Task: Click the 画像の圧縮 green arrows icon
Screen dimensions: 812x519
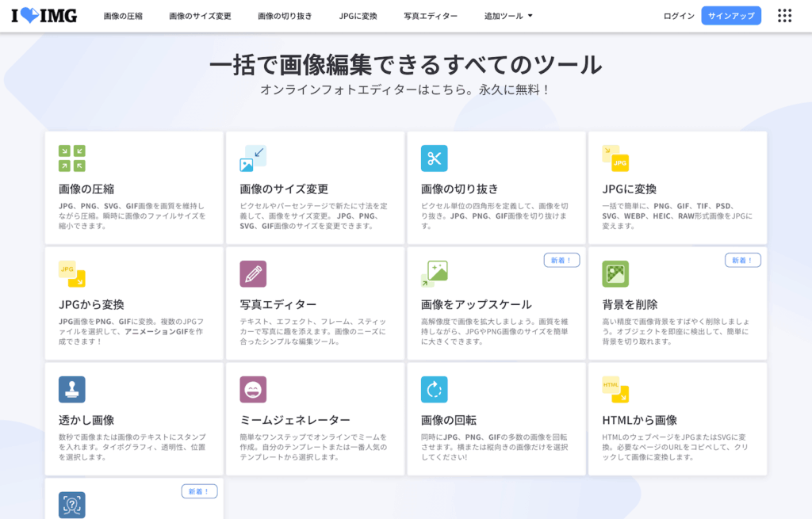Action: click(x=72, y=158)
